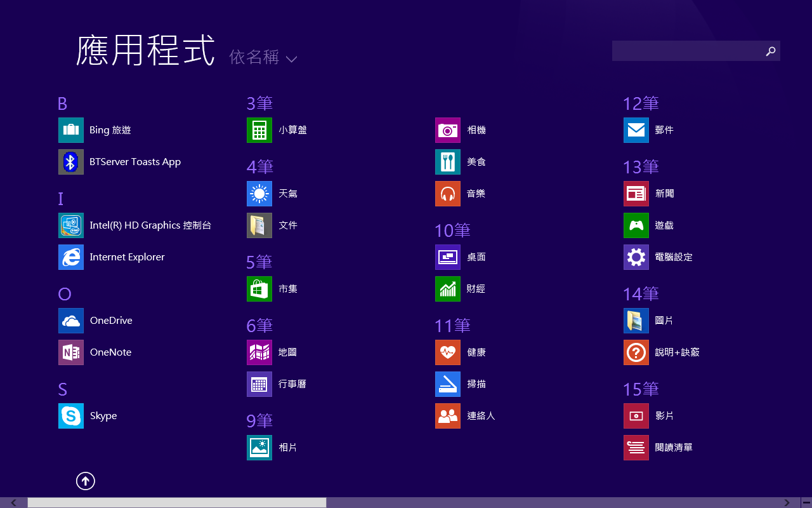This screenshot has height=508, width=812.
Task: Jump via the letter O group header
Action: (x=65, y=294)
